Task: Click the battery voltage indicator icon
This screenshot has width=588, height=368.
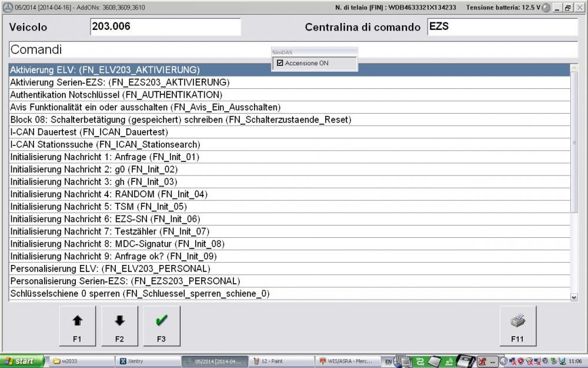Action: [546, 8]
